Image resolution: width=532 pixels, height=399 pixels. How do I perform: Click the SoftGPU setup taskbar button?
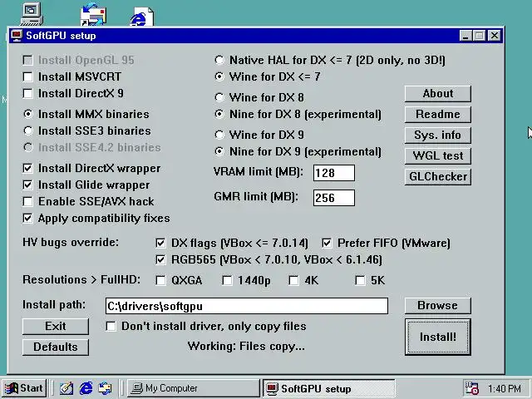tap(329, 388)
